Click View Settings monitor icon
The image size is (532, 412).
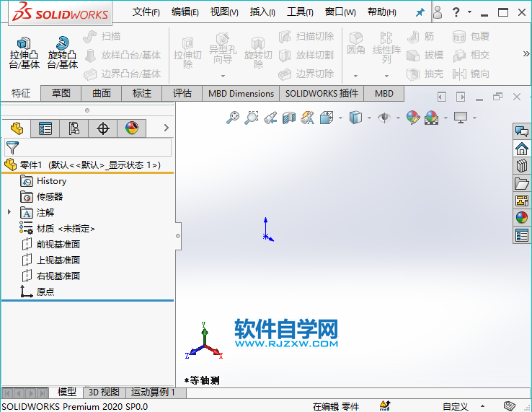461,118
